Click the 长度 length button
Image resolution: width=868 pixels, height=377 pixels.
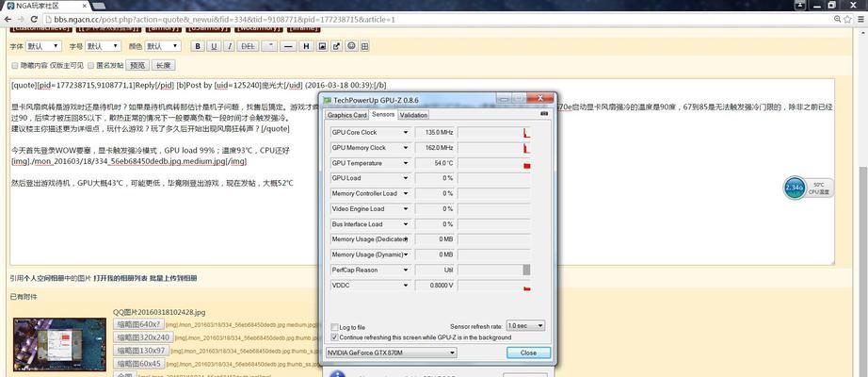click(x=163, y=65)
